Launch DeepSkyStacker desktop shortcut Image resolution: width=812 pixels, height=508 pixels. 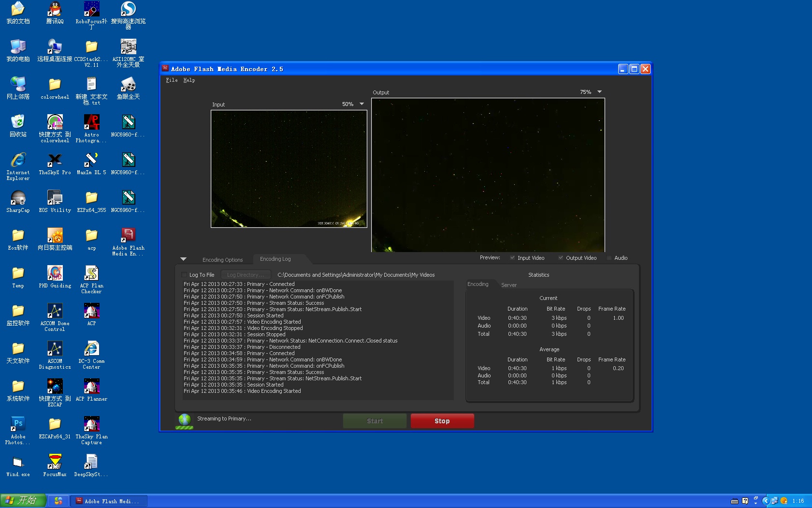tap(91, 465)
